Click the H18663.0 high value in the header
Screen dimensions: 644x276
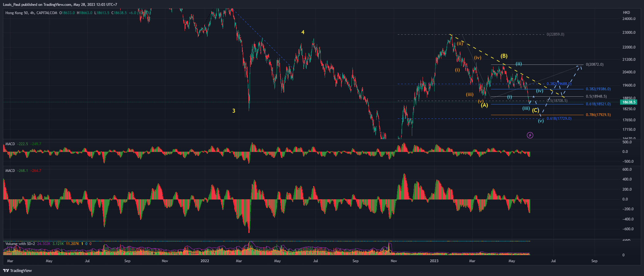point(85,13)
